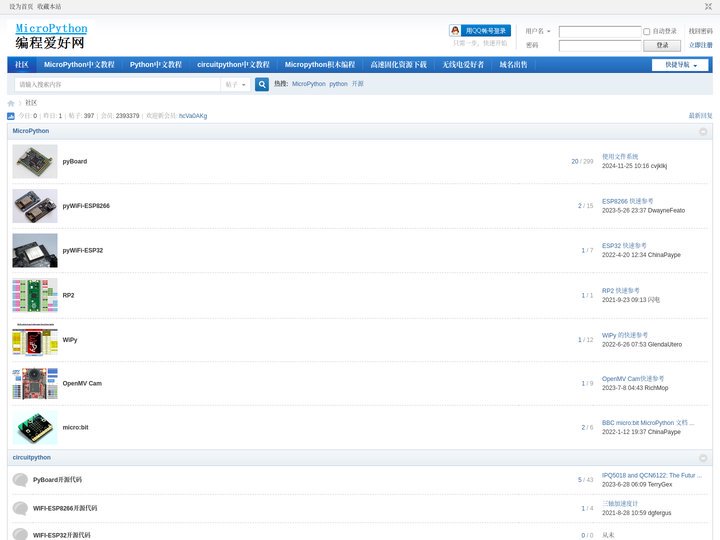
Task: Click the 立即注册 register link
Action: click(x=700, y=45)
